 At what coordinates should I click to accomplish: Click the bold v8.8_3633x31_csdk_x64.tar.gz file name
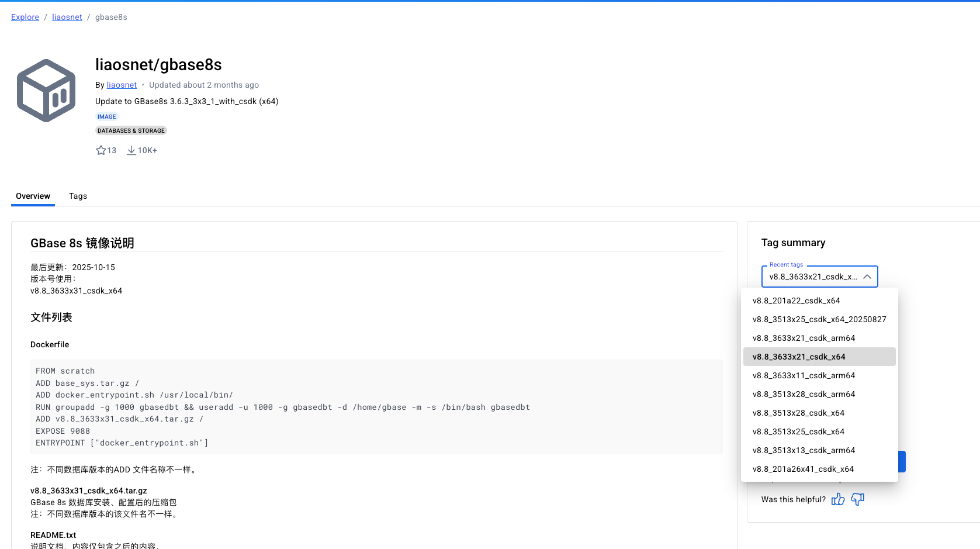[89, 491]
